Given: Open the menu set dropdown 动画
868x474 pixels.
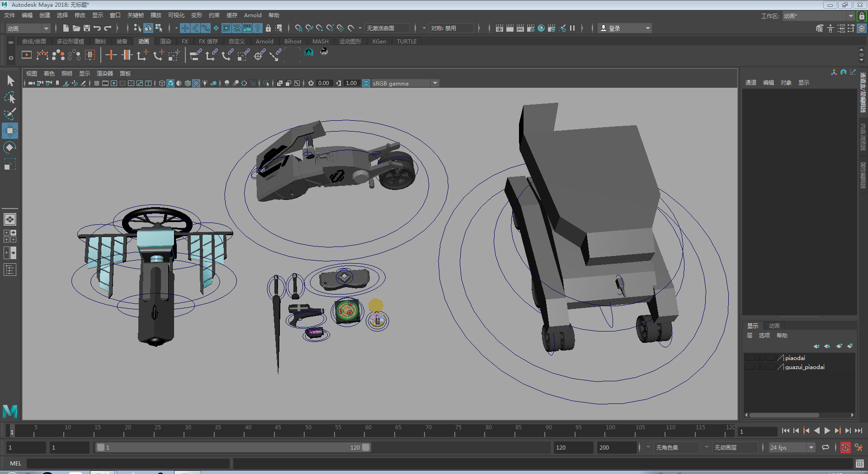Looking at the screenshot, I should coord(28,28).
